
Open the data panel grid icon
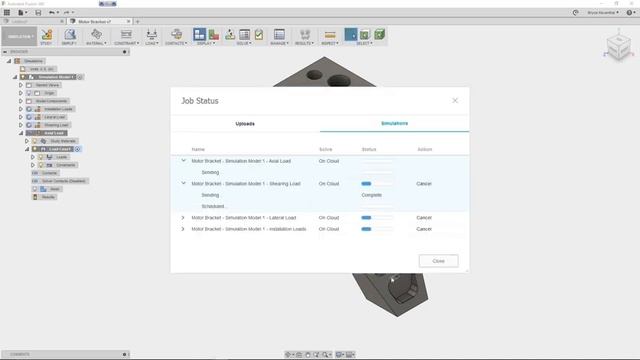click(7, 12)
